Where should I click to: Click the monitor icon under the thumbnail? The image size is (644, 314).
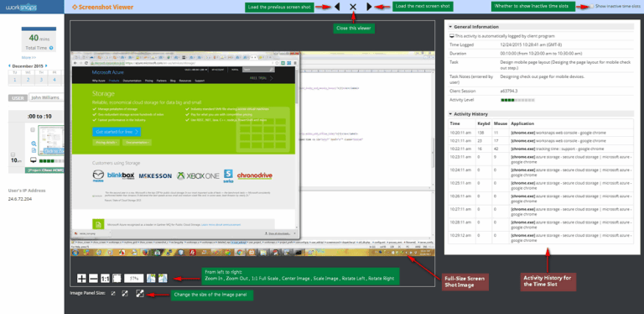point(34,160)
